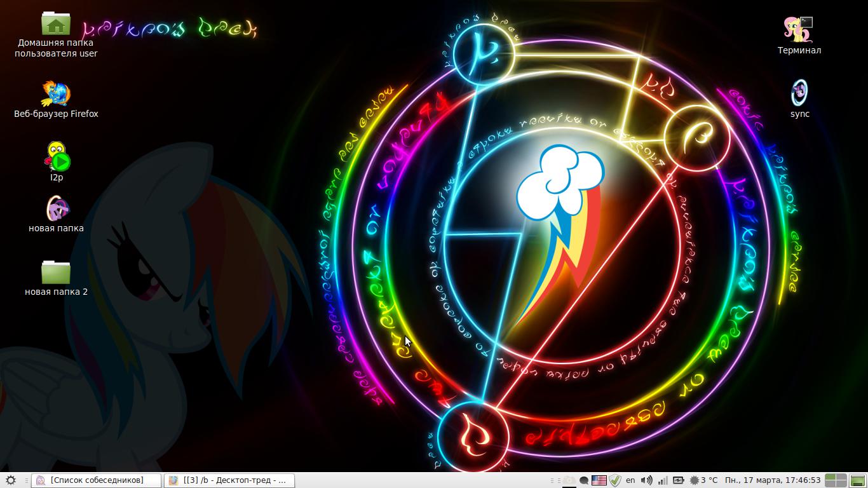Click the 'en' language indicator
The width and height of the screenshot is (868, 488).
coord(630,480)
